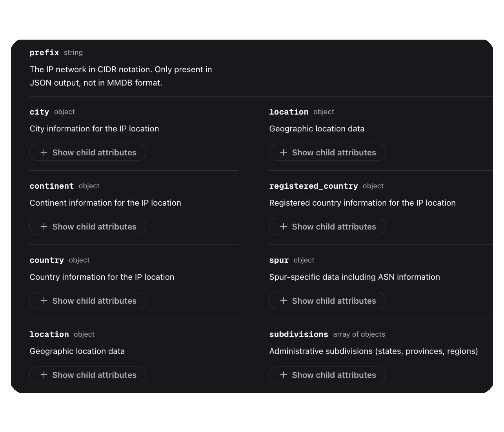Click the city attribute heading
Image resolution: width=504 pixels, height=432 pixels.
tap(39, 112)
